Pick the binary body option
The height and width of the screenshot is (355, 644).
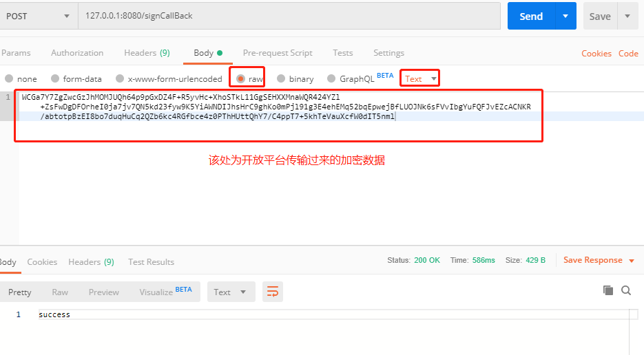281,78
